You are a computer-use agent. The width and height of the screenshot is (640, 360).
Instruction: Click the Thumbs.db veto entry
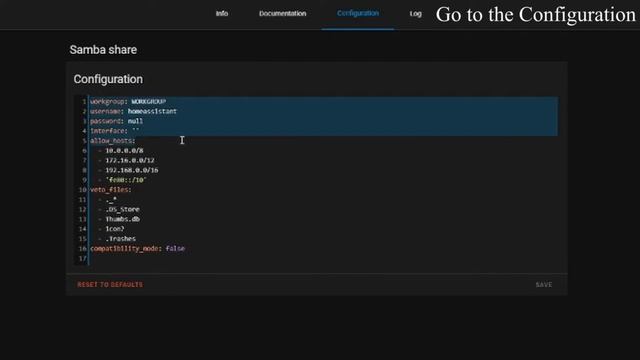point(122,219)
